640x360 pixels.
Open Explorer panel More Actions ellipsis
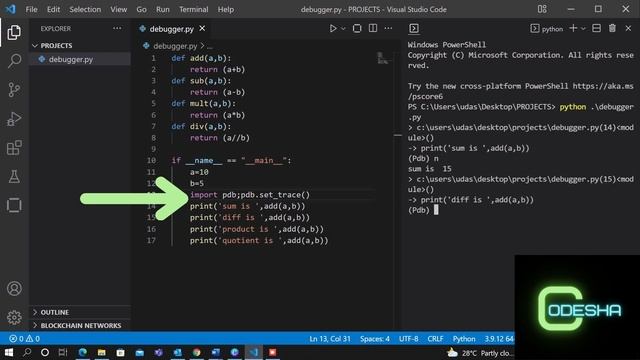coord(117,29)
